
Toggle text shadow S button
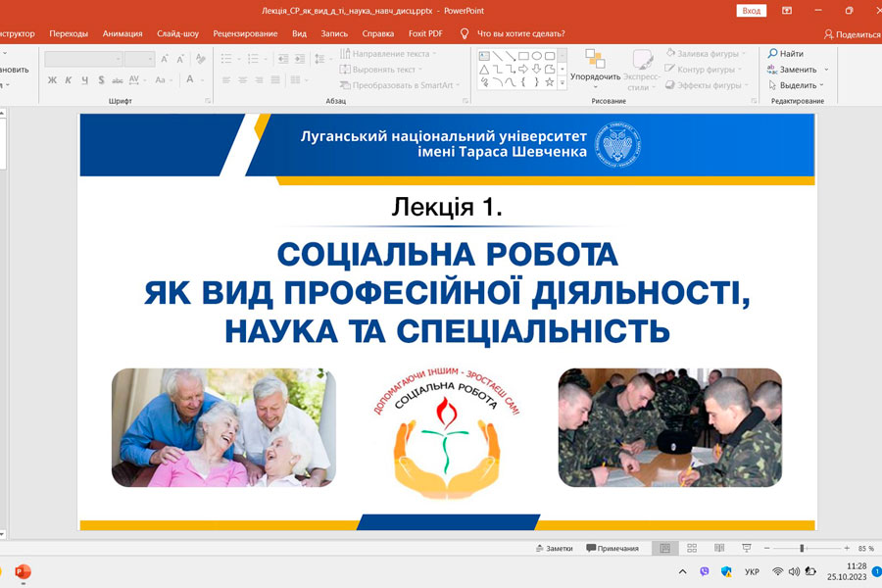pyautogui.click(x=101, y=80)
